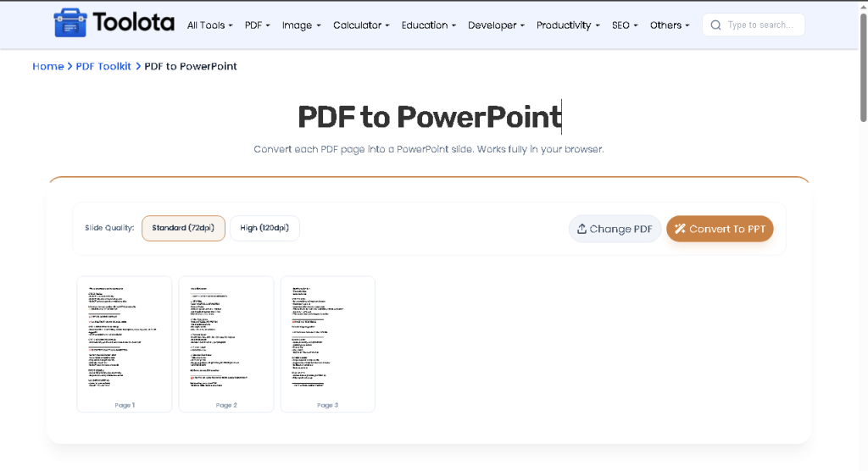Viewport: 868px width, 471px height.
Task: Open the All Tools dropdown menu
Action: coord(210,25)
